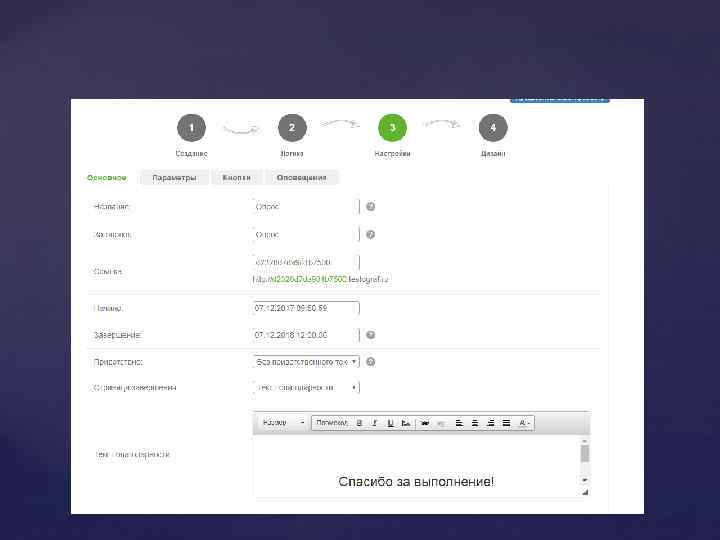Open the text color picker A
This screenshot has width=720, height=540.
click(x=524, y=423)
